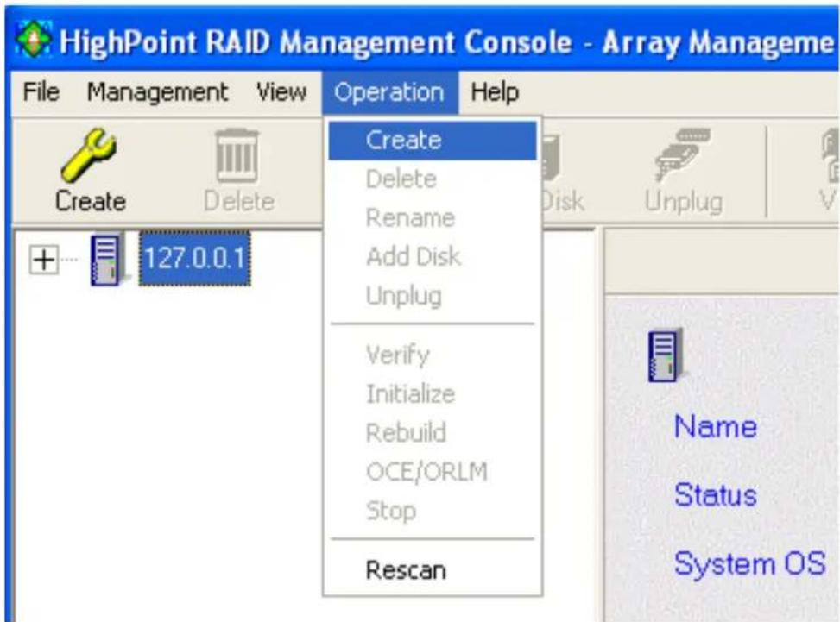Choose Verify in the Operation menu
The image size is (840, 622).
click(x=433, y=355)
